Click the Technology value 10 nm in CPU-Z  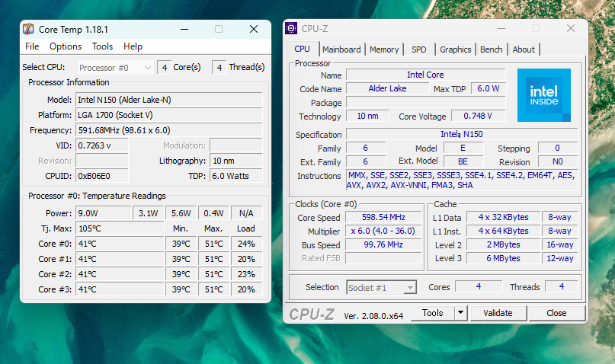pyautogui.click(x=367, y=116)
